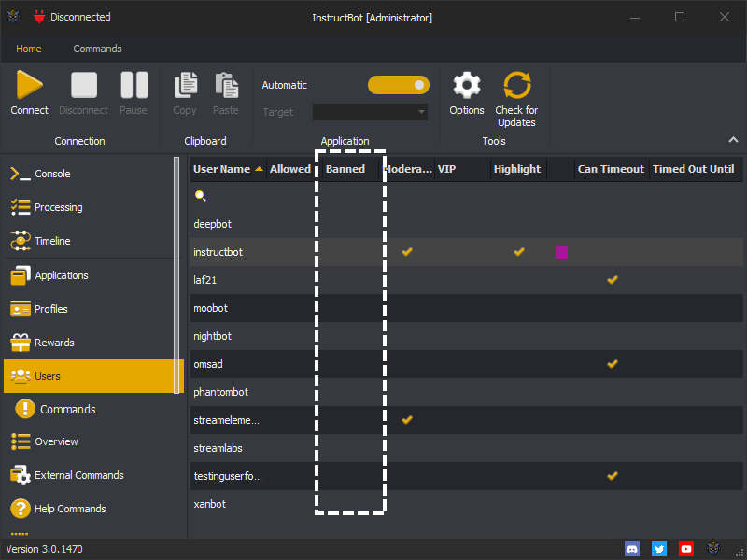
Task: Sort by Highlight column header
Action: [x=518, y=169]
